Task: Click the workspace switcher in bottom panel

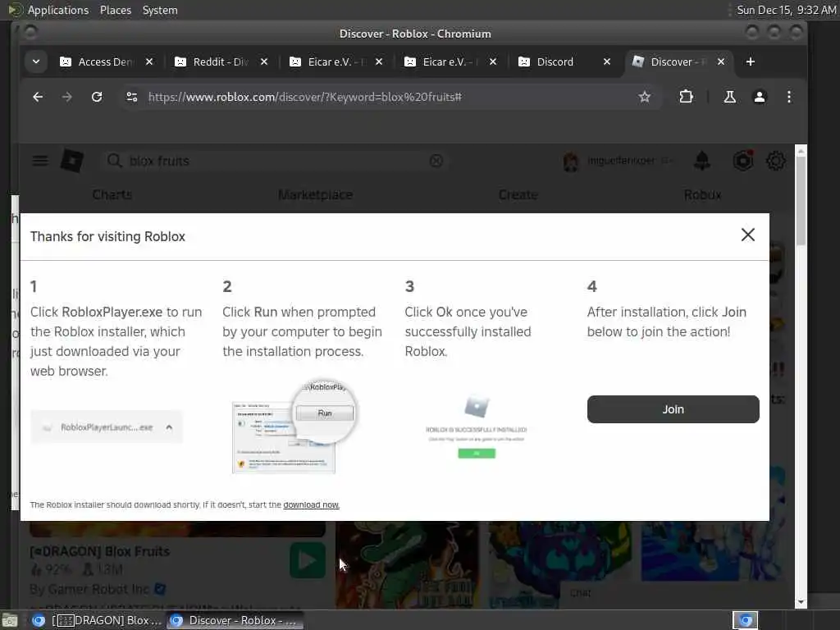Action: [x=745, y=620]
